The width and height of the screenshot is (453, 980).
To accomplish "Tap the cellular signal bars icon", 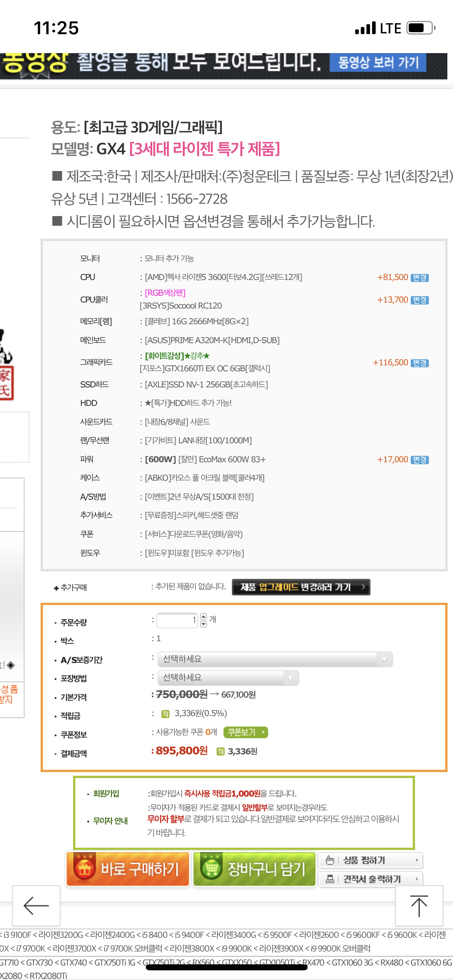I will [365, 28].
